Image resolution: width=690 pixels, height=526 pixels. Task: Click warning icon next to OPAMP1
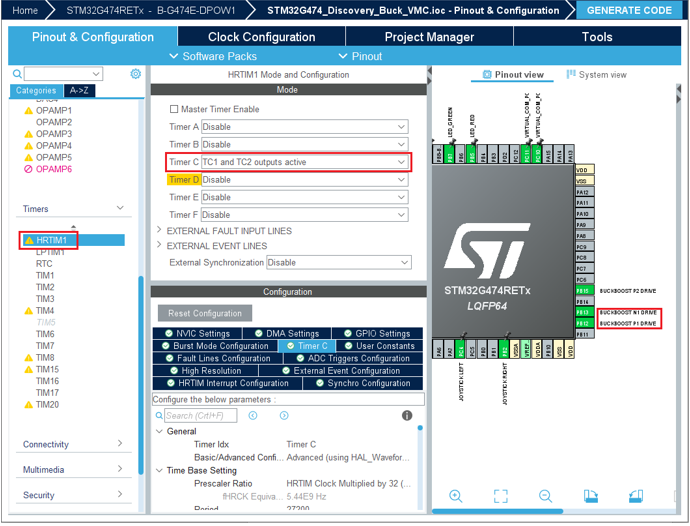click(x=29, y=110)
